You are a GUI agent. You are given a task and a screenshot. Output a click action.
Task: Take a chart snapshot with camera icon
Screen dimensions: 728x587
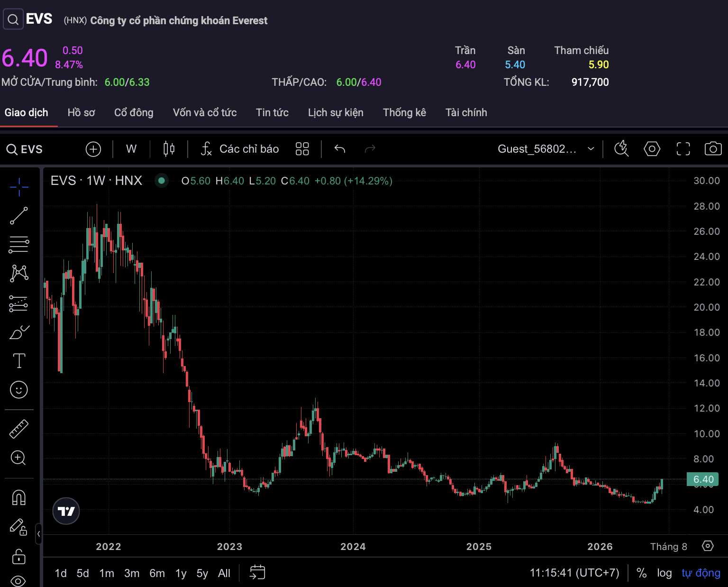click(713, 149)
